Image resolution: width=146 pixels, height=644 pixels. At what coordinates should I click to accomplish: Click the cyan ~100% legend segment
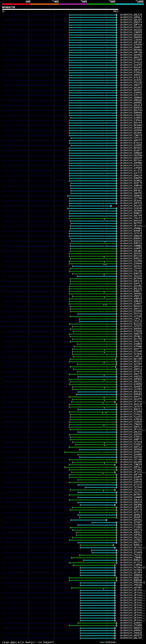[x=130, y=4]
